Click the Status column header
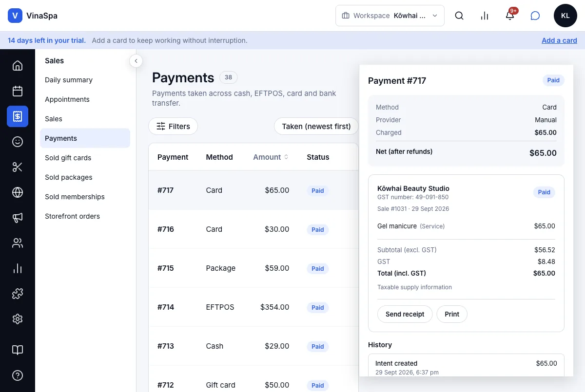This screenshot has height=392, width=585. 318,157
